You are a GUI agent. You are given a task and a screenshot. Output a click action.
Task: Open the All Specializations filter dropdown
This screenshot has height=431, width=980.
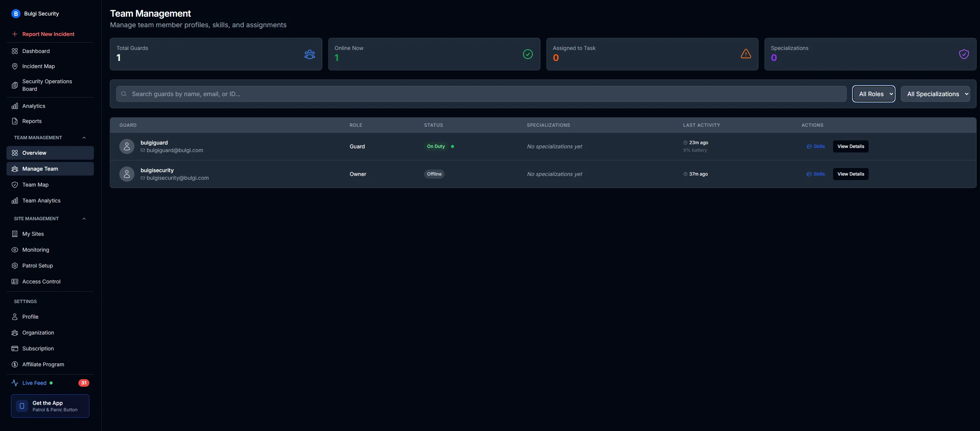click(x=935, y=94)
